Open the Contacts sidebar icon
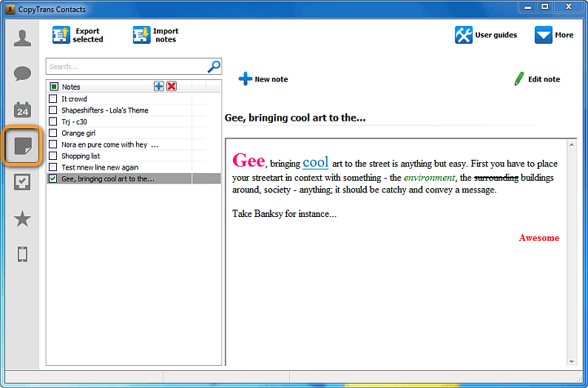The width and height of the screenshot is (588, 388). (x=22, y=39)
